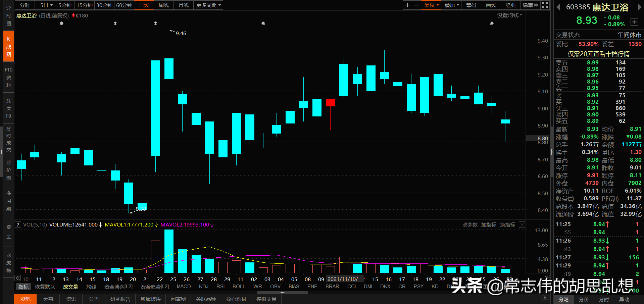Open the 筹码 distribution tool
Image resolution: width=644 pixels, height=304 pixels.
click(471, 5)
